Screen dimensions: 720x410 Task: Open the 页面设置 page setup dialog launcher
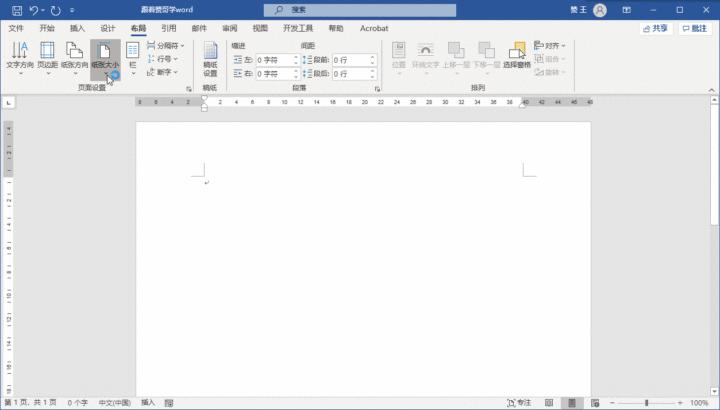(189, 89)
